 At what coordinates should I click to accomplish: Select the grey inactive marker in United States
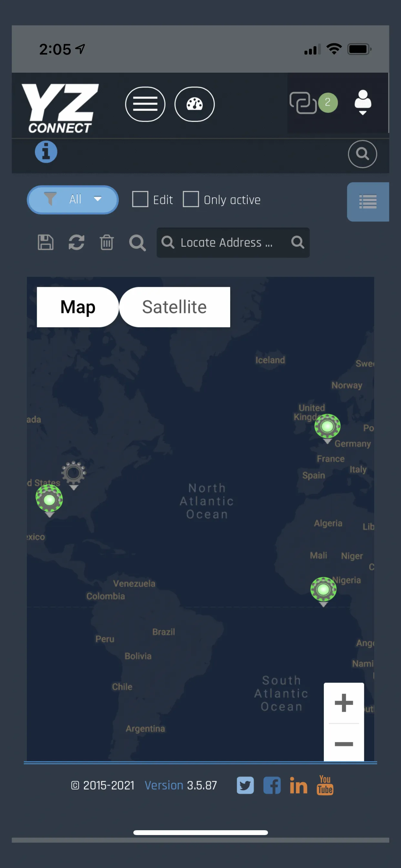point(74,475)
